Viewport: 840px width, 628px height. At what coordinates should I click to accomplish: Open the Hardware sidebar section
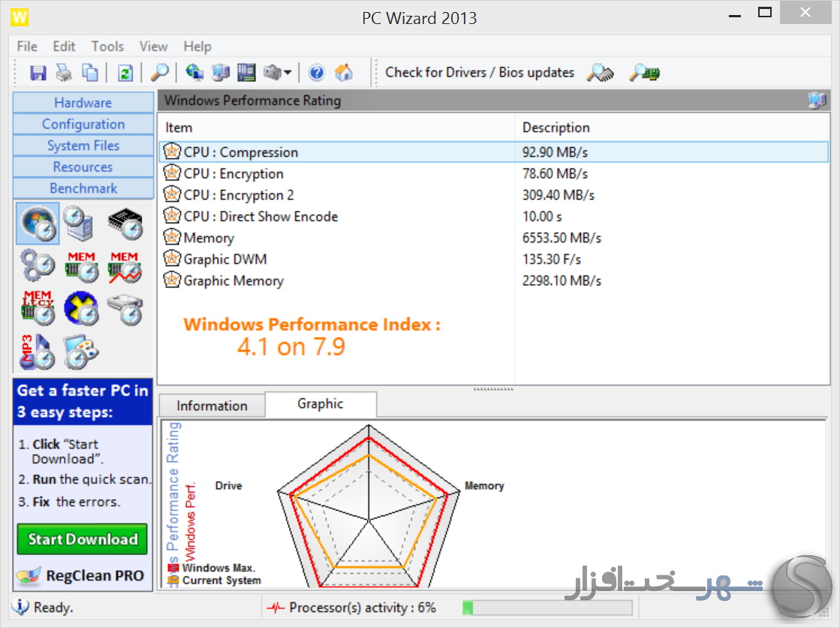[x=83, y=102]
